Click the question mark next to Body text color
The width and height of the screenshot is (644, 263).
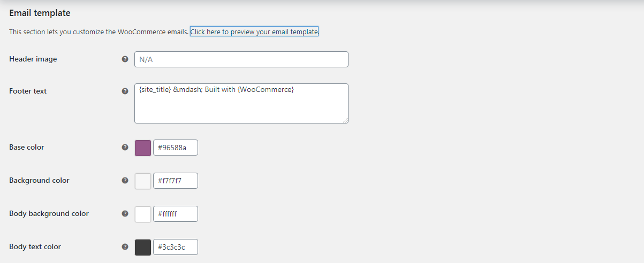[x=125, y=247]
